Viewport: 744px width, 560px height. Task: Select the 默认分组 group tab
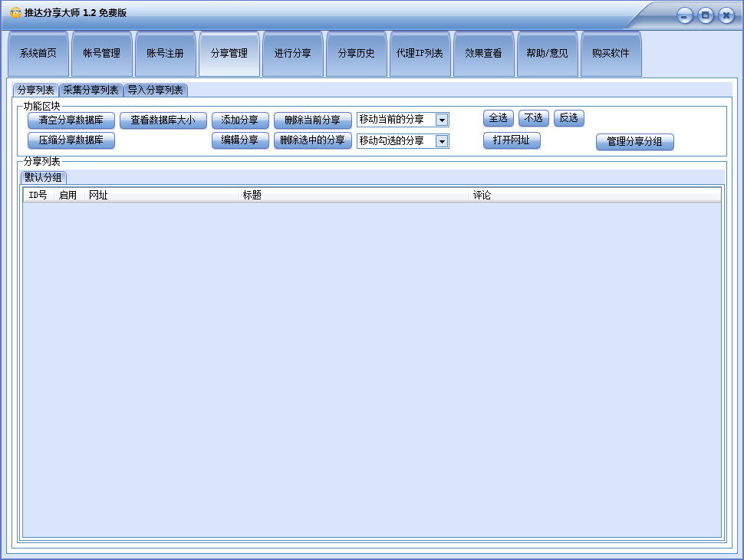pyautogui.click(x=44, y=178)
